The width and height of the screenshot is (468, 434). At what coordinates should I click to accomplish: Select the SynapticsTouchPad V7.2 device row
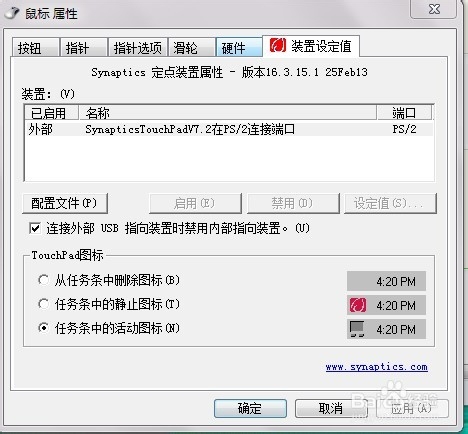coord(230,129)
